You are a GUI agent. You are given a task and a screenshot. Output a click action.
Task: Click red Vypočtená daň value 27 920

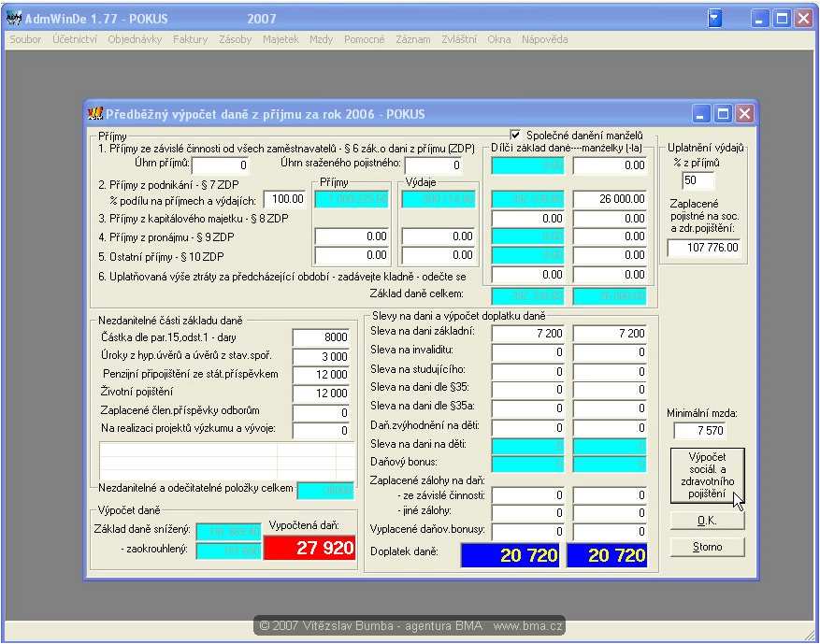pos(309,548)
